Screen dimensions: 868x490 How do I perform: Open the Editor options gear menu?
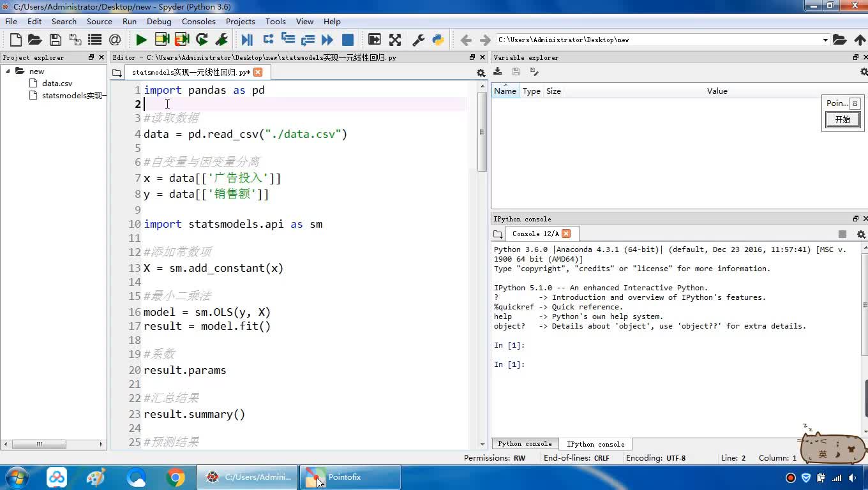point(481,73)
